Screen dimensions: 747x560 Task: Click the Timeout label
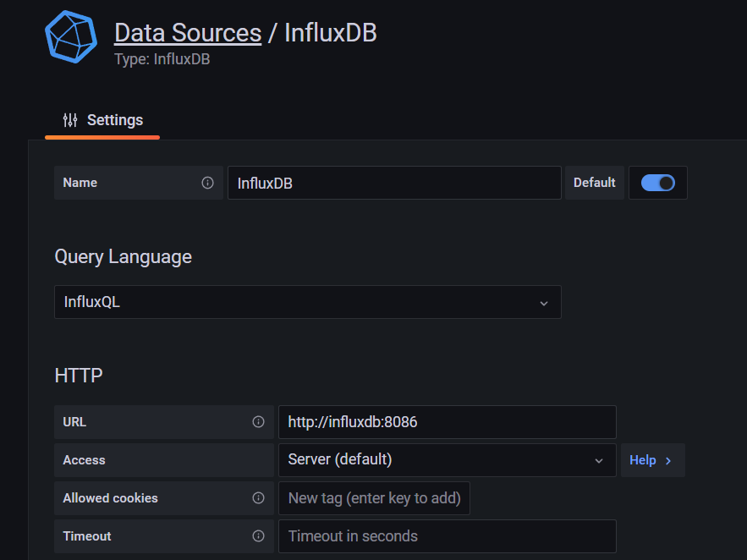[86, 536]
